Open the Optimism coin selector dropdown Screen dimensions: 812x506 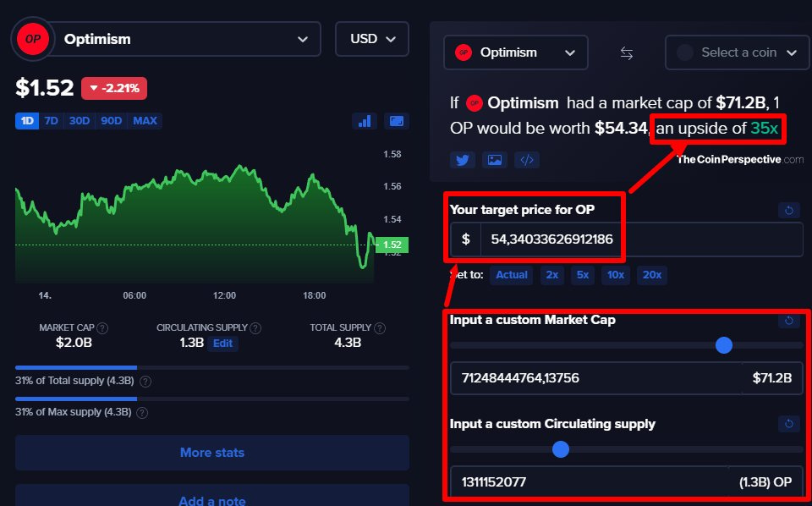(x=186, y=39)
